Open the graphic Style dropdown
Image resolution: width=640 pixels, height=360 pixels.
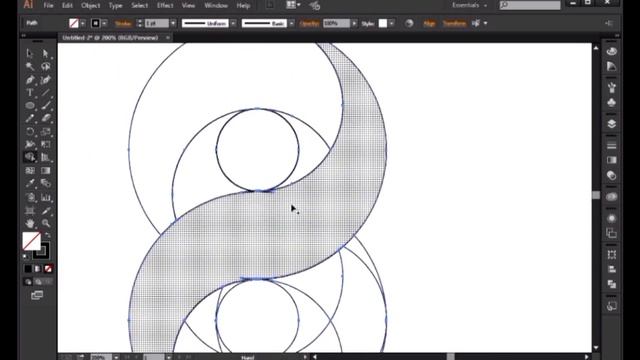[x=391, y=23]
